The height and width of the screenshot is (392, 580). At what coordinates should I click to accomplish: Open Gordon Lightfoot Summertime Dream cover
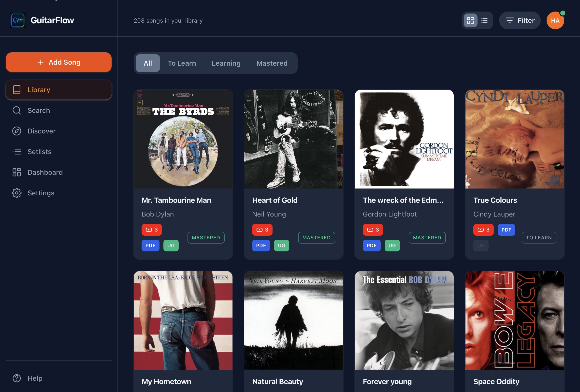click(x=404, y=139)
